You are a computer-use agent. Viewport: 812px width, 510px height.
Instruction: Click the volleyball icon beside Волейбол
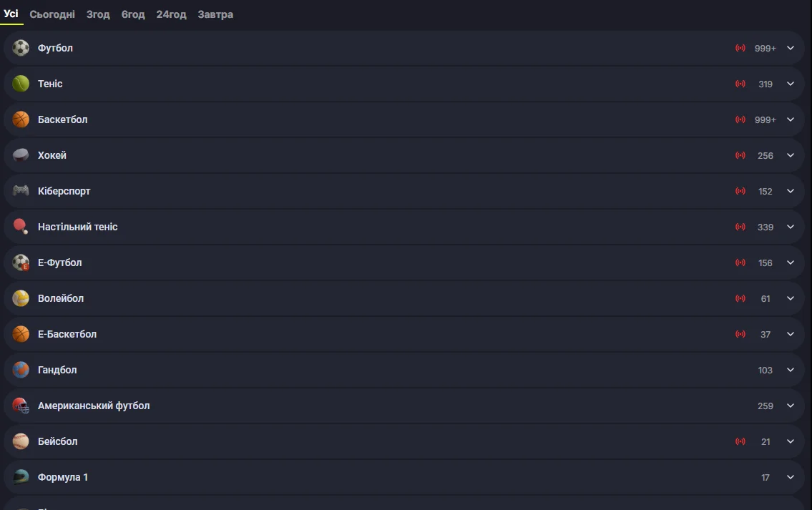21,298
